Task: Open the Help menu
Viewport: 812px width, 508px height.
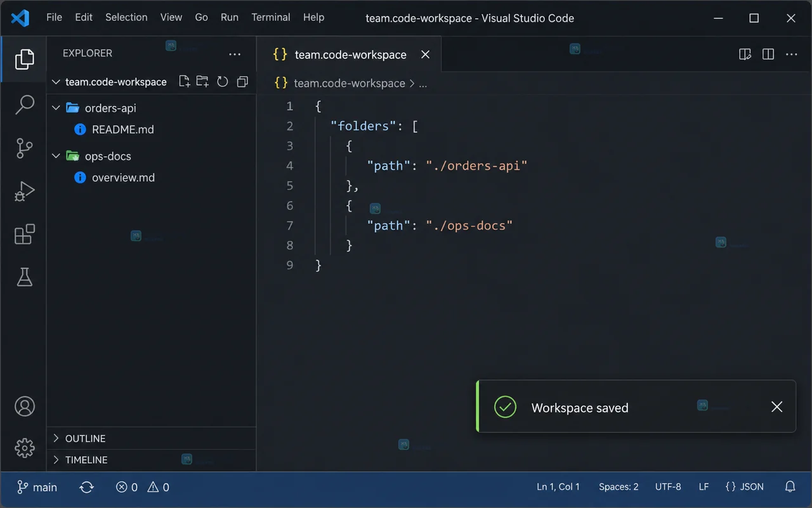Action: 313,17
